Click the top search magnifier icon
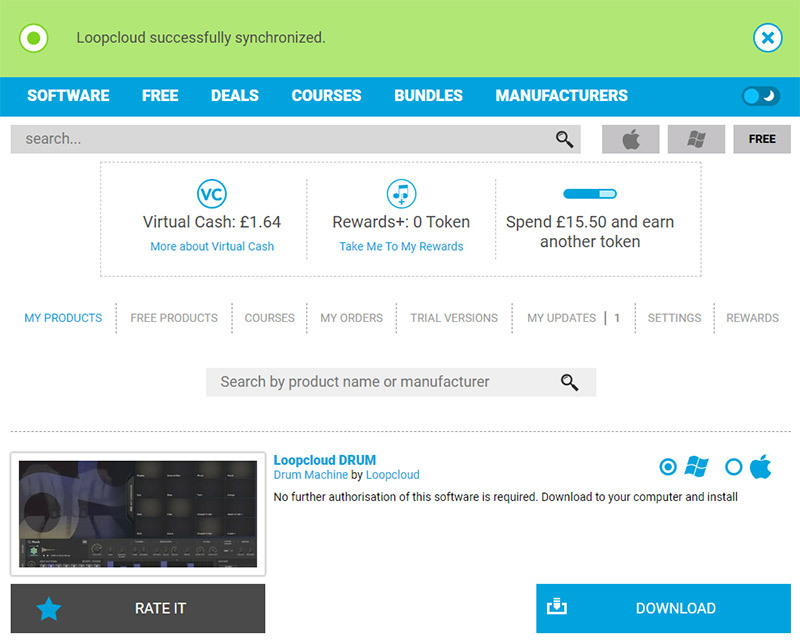 point(564,139)
